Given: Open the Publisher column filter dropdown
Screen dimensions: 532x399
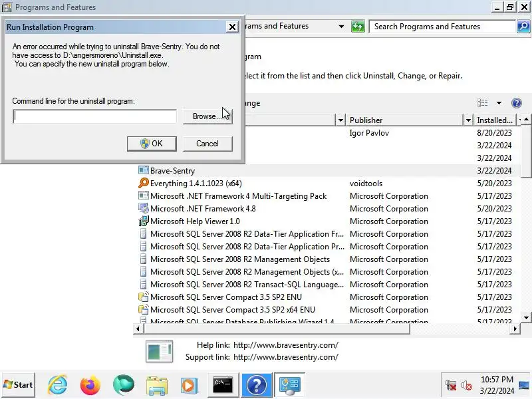Looking at the screenshot, I should click(x=468, y=120).
